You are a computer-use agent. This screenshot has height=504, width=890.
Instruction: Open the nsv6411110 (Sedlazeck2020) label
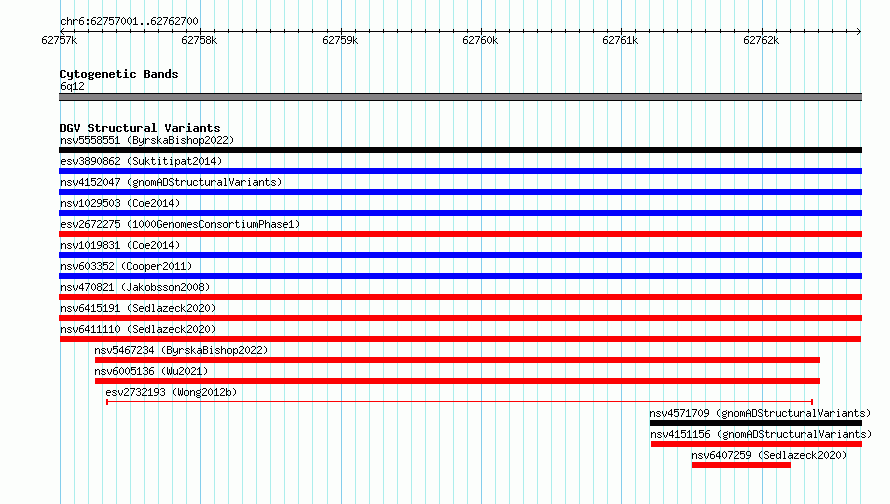click(x=138, y=329)
